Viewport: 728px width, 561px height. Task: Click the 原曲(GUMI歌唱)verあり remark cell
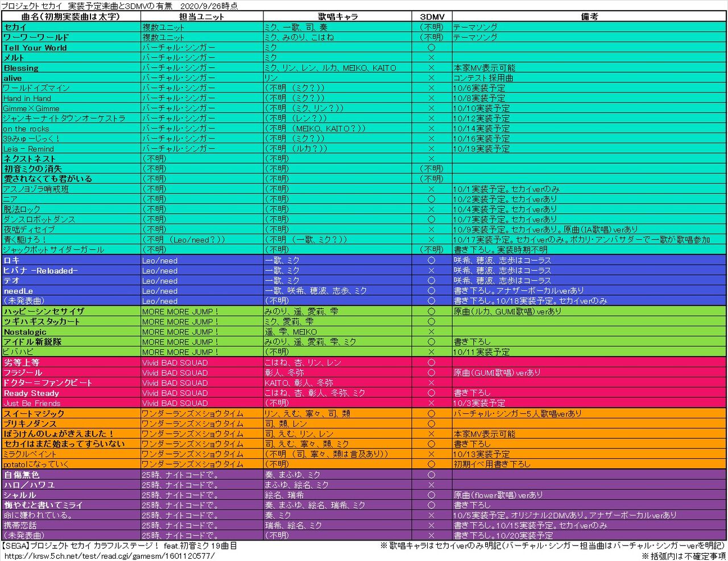(x=589, y=373)
